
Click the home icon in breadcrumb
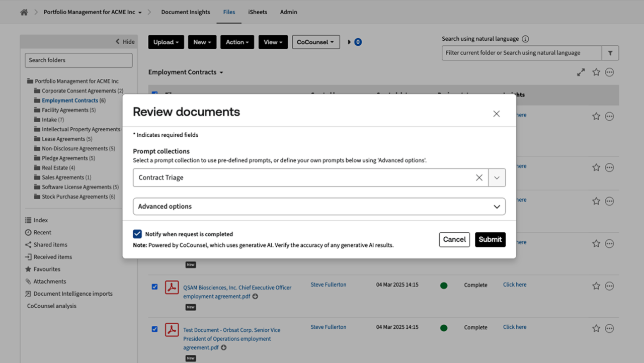(24, 12)
